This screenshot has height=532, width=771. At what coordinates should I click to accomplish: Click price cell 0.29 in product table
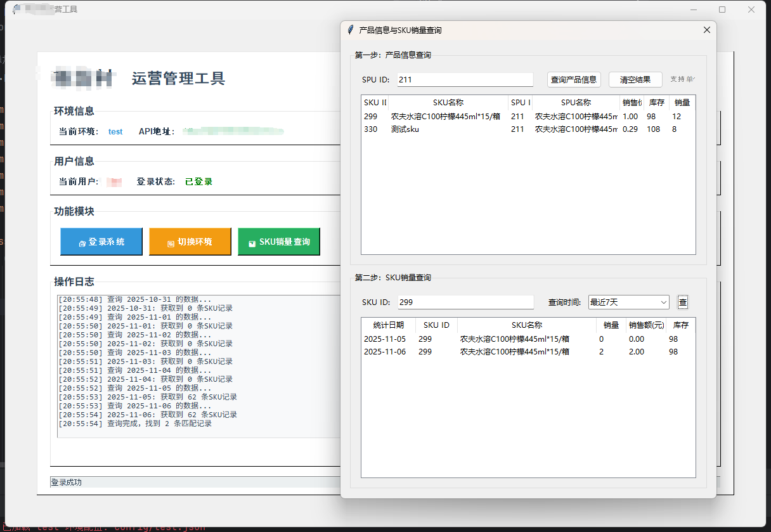point(630,129)
